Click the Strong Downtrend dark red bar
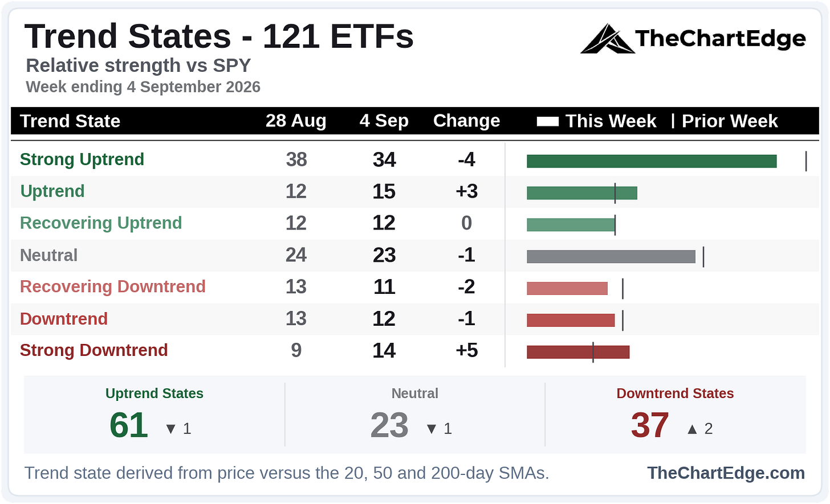Viewport: 830px width, 504px height. (x=578, y=352)
